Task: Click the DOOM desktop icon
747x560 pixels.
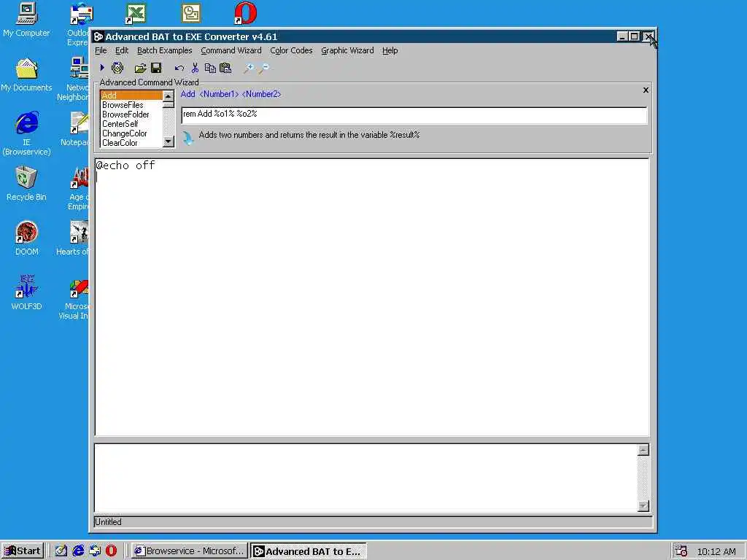Action: (x=26, y=238)
